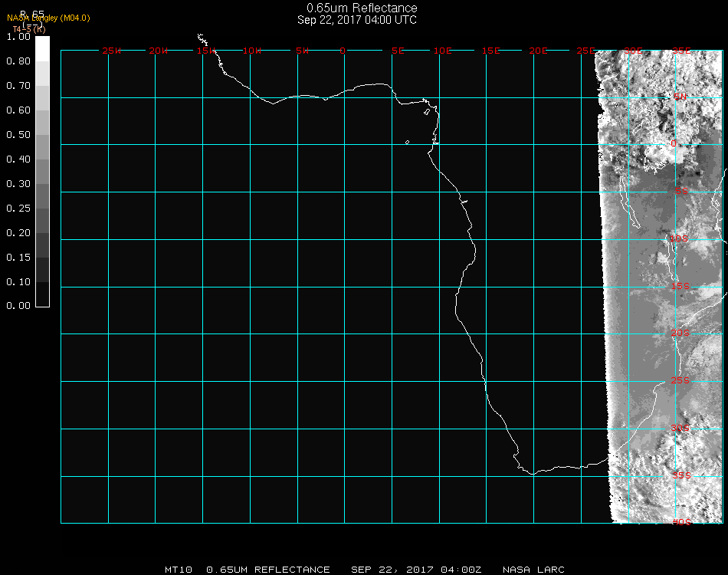Click the white 1.00 colorbar swatch

[42, 48]
